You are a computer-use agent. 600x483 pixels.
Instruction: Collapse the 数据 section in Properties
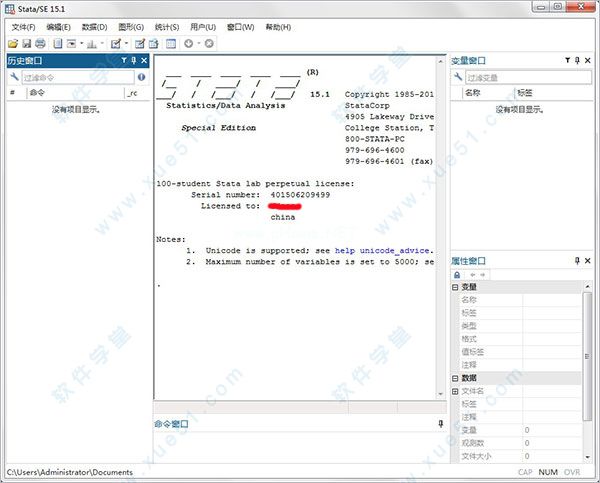(455, 378)
